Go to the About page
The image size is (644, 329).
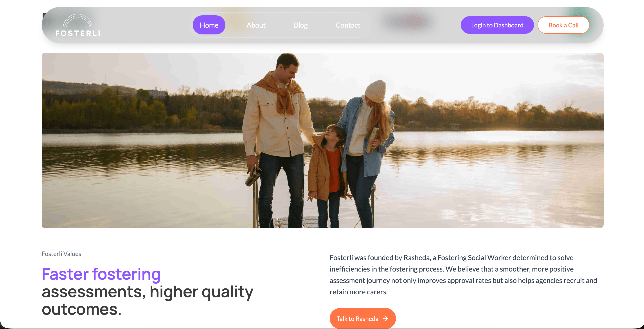pyautogui.click(x=256, y=25)
